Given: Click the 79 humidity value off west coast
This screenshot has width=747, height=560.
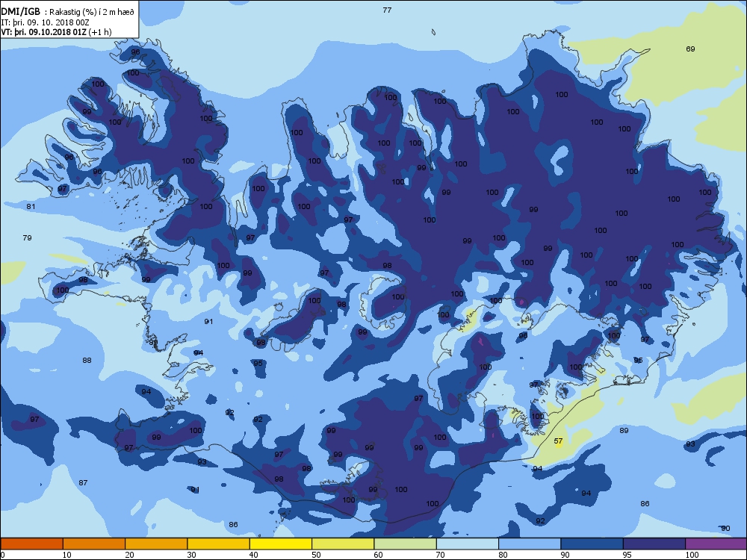Looking at the screenshot, I should [x=27, y=237].
